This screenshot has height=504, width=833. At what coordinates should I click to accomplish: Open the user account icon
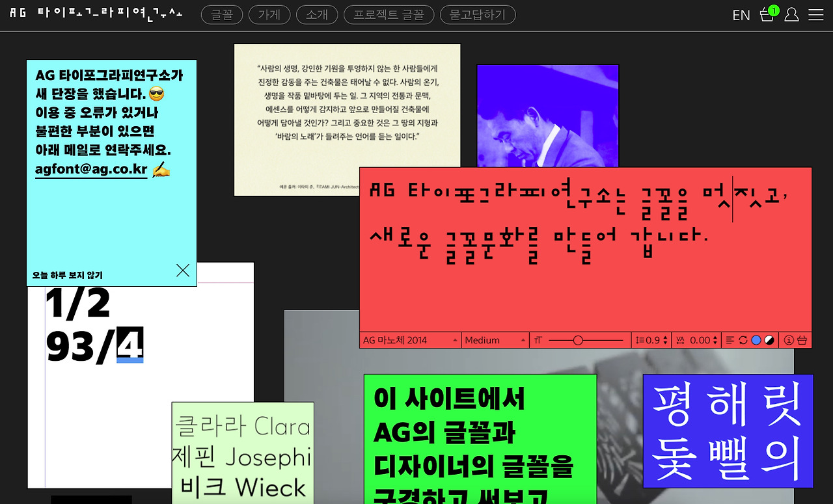pos(791,15)
